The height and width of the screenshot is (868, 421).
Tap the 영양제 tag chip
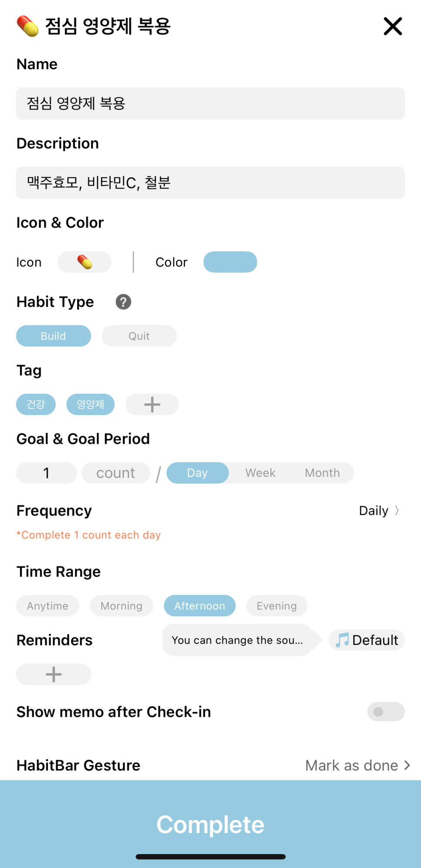[x=91, y=405]
